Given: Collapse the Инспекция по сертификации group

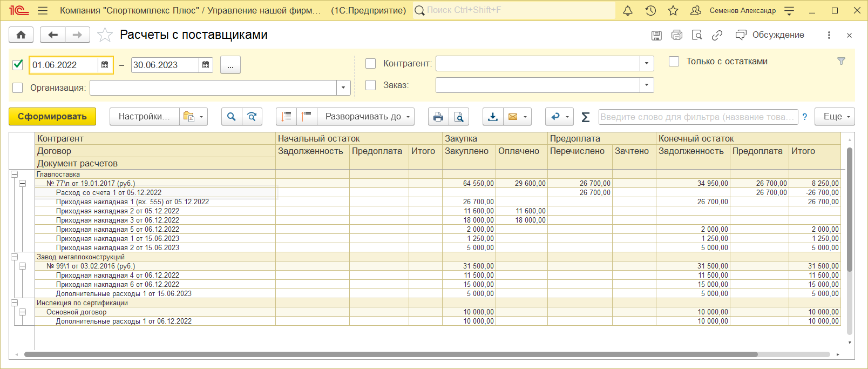Looking at the screenshot, I should (x=15, y=303).
